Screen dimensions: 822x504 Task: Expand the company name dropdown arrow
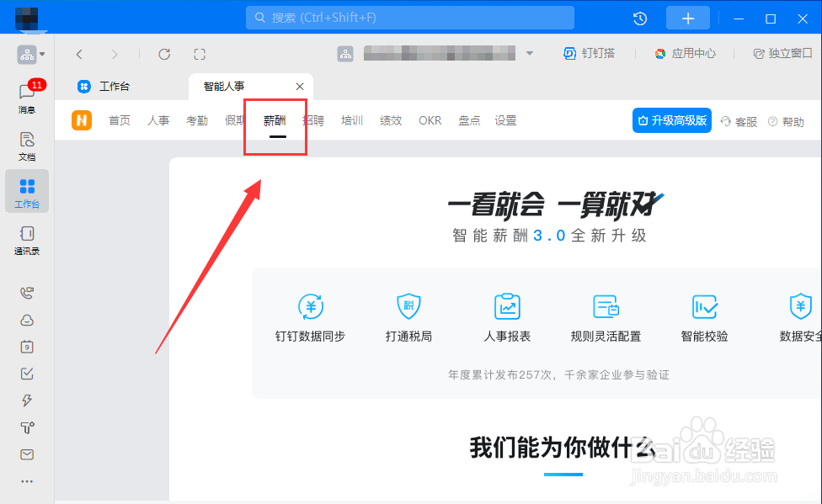(x=530, y=53)
